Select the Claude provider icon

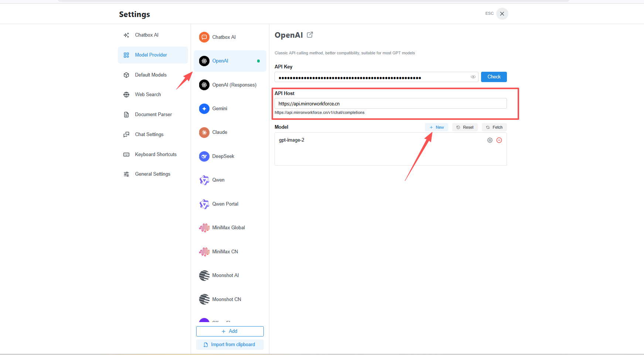pos(204,132)
